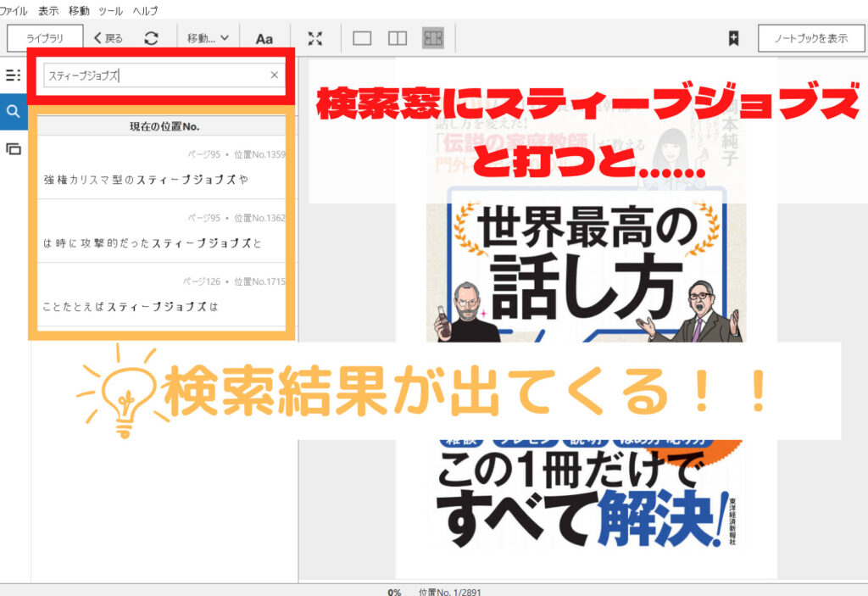Click the sync refresh icon
The image size is (868, 596).
[151, 38]
